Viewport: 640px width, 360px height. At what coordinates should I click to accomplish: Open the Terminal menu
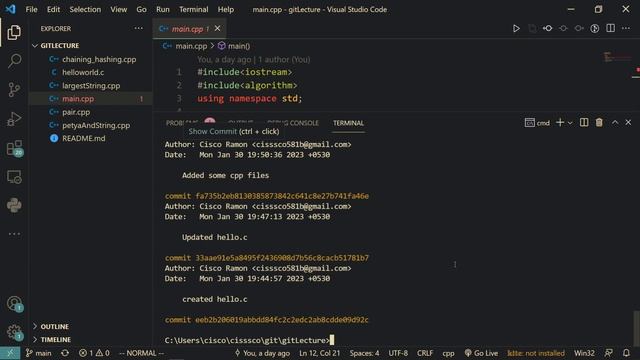click(193, 9)
